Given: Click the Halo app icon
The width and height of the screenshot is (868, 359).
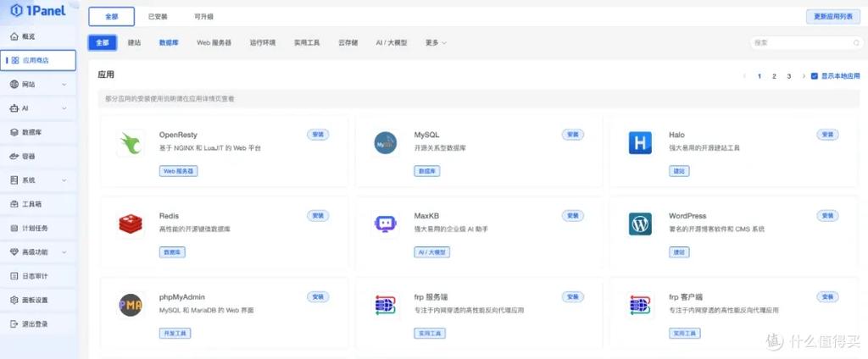Looking at the screenshot, I should click(x=640, y=143).
